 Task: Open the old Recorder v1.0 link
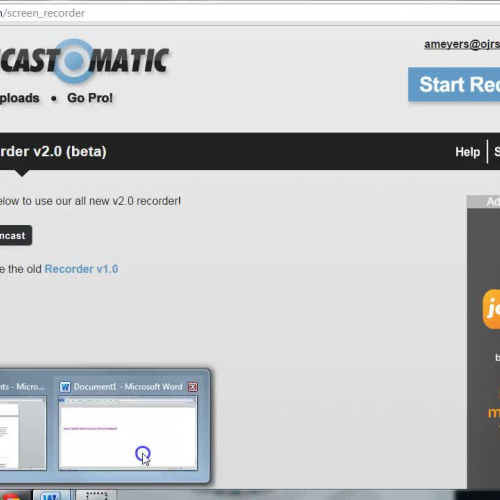pyautogui.click(x=81, y=269)
